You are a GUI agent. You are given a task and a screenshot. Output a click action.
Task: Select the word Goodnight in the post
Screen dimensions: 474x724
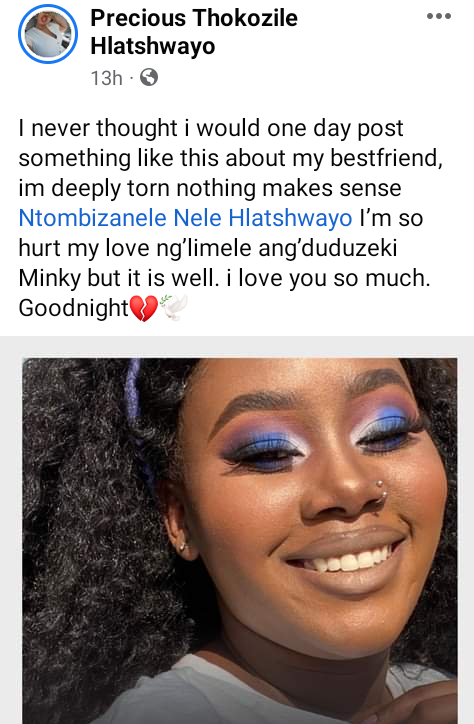pyautogui.click(x=73, y=308)
